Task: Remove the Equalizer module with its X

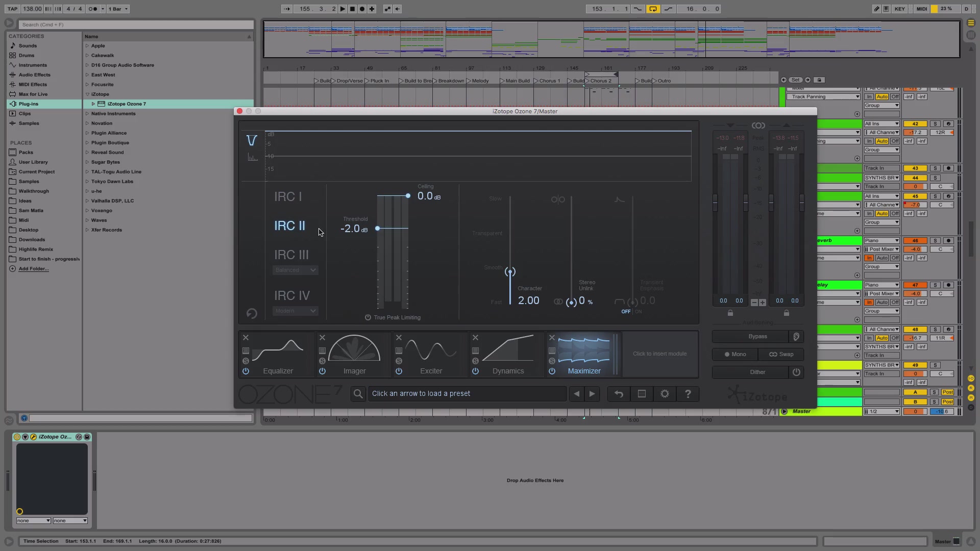Action: tap(246, 338)
